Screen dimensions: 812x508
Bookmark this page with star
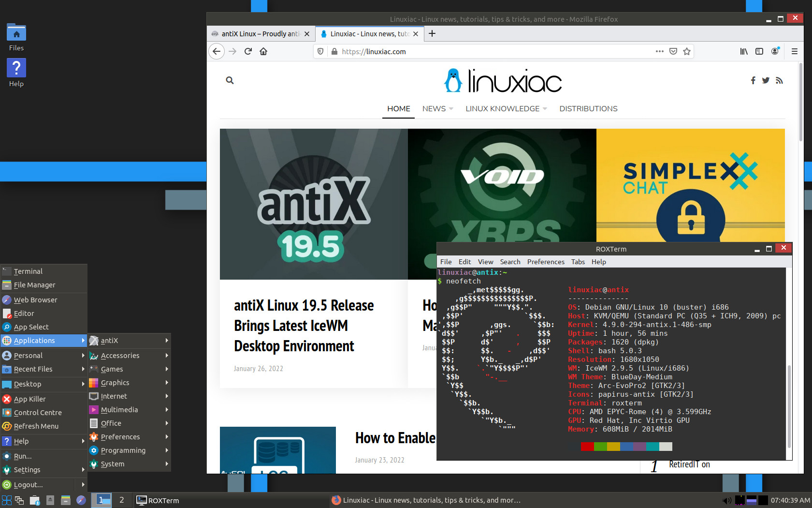click(687, 51)
